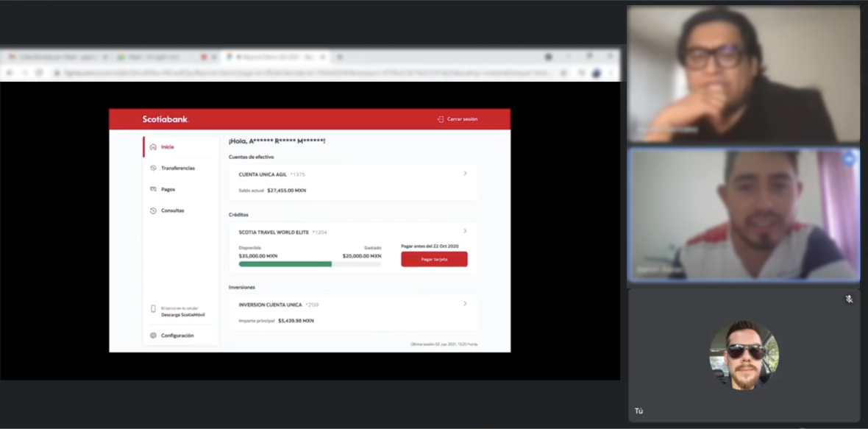
Task: Select the highlighted middle participant video tile
Action: tap(744, 215)
